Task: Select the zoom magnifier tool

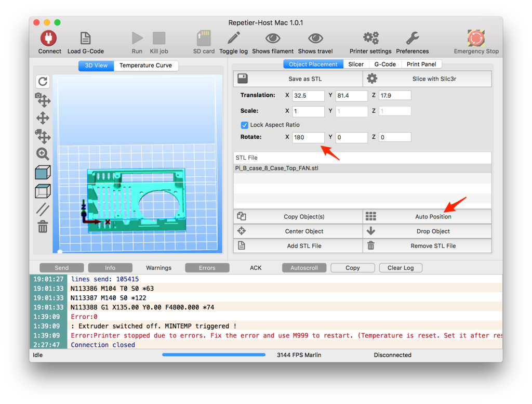Action: tap(43, 154)
